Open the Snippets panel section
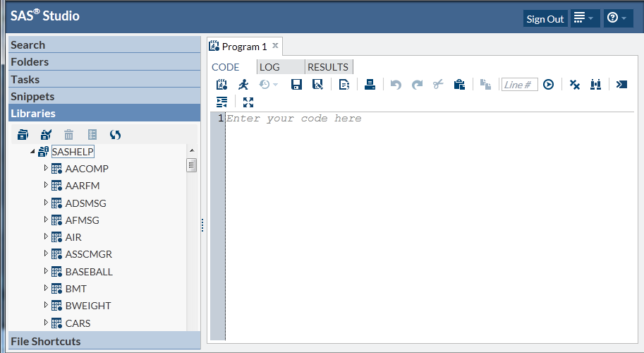 click(x=104, y=96)
